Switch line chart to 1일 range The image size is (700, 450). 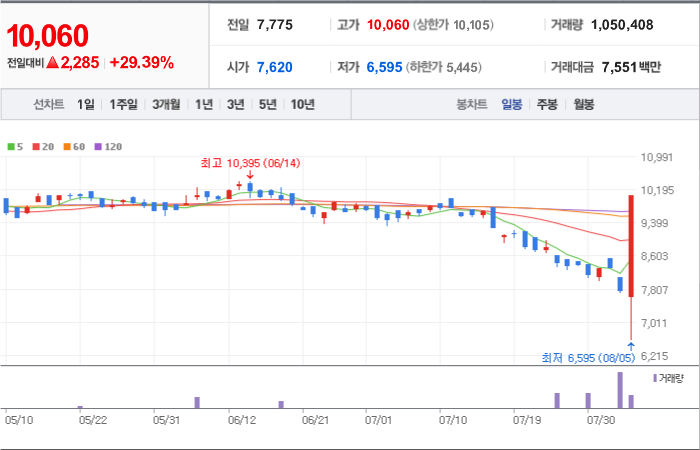tap(86, 105)
